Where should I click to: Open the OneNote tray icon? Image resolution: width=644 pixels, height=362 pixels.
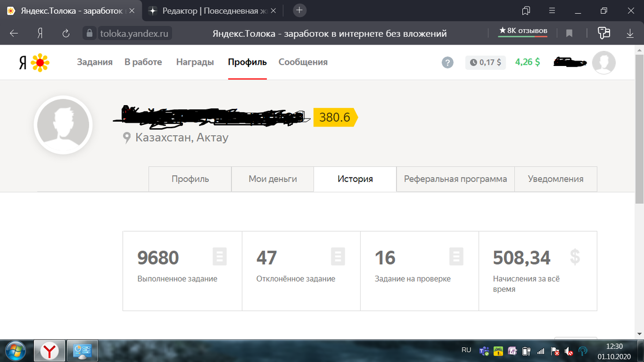(513, 352)
